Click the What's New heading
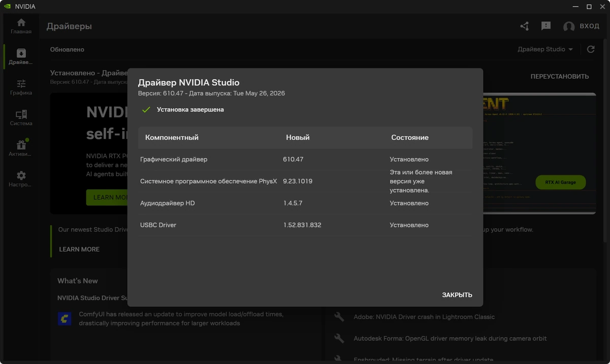 coord(78,281)
